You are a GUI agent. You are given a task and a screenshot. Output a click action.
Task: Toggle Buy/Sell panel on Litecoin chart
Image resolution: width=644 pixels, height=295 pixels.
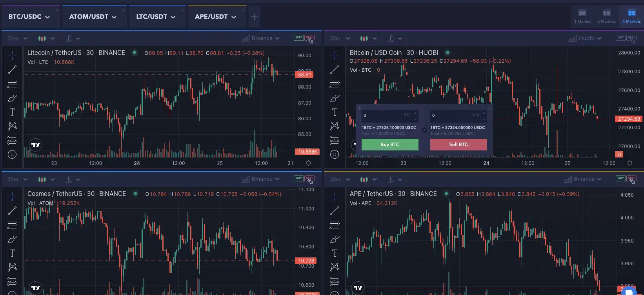(304, 38)
